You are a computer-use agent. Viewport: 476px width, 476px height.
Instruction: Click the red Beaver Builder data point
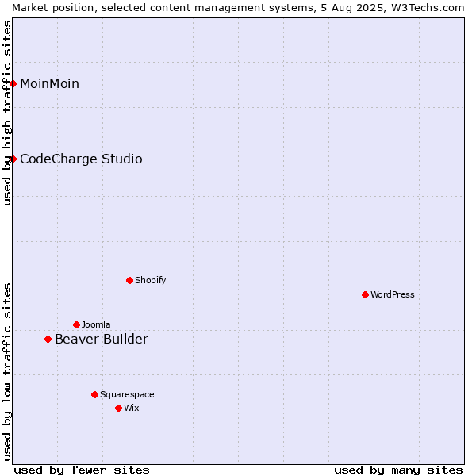[48, 339]
